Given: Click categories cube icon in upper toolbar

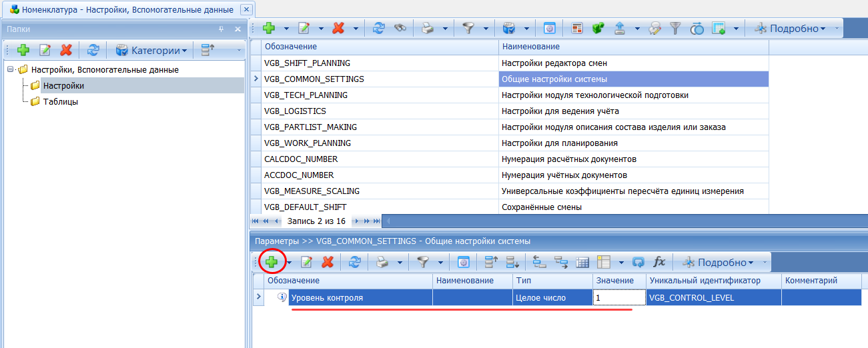Looking at the screenshot, I should 510,29.
